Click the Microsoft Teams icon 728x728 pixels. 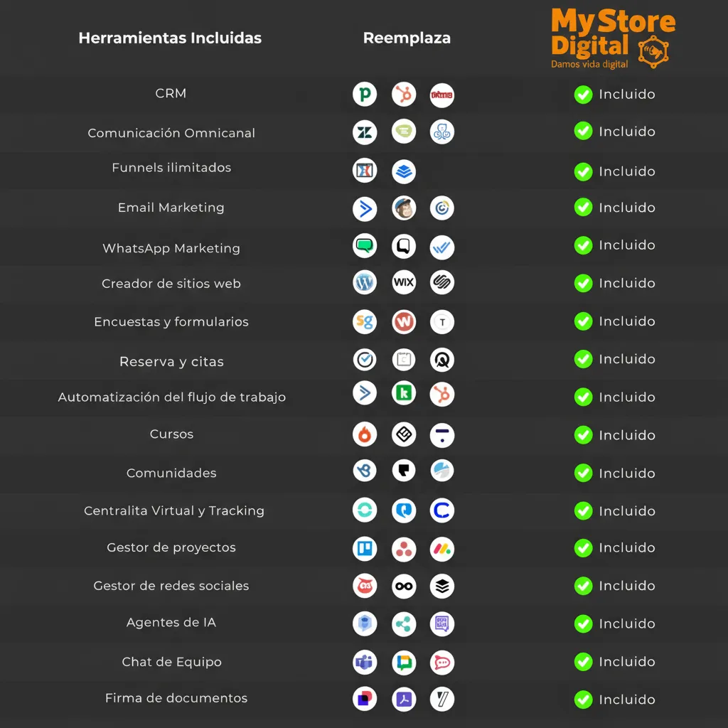365,663
